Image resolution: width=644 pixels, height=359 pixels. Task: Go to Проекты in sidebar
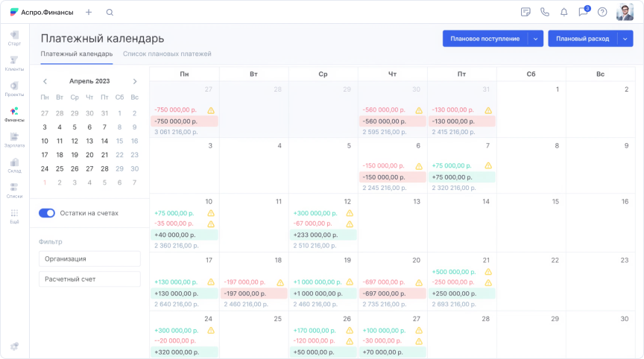(x=14, y=88)
